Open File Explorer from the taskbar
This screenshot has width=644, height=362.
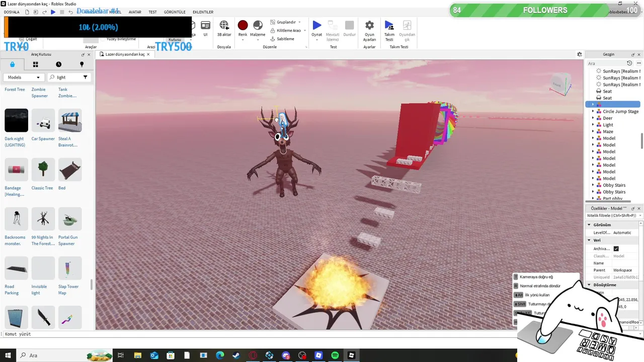click(137, 355)
